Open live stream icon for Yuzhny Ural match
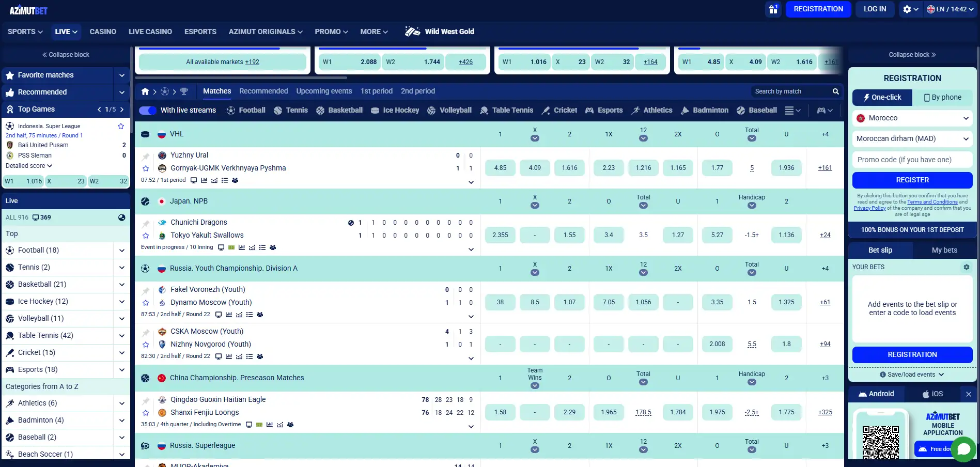Viewport: 980px width, 467px height. coord(194,180)
